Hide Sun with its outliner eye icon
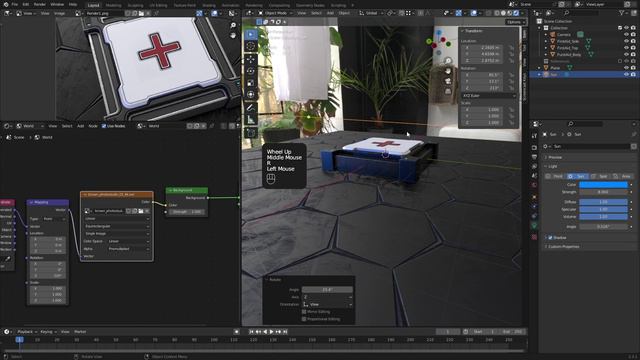This screenshot has height=360, width=640. 626,75
